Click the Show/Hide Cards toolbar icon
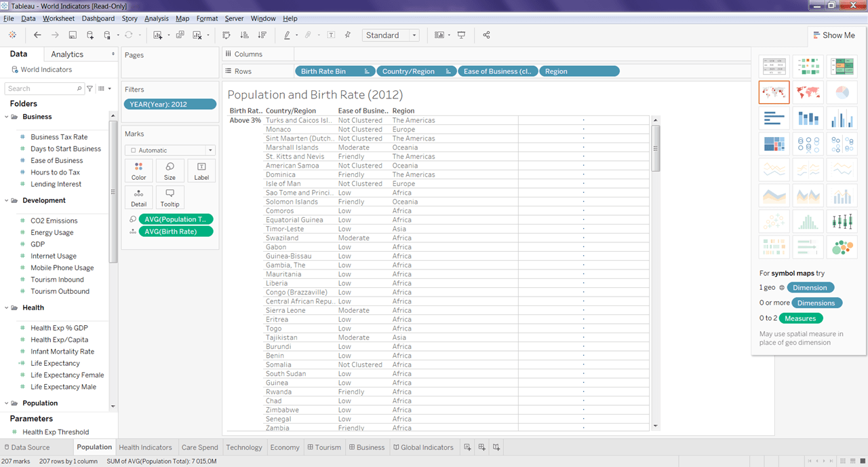Viewport: 868px width, 467px height. [x=439, y=35]
